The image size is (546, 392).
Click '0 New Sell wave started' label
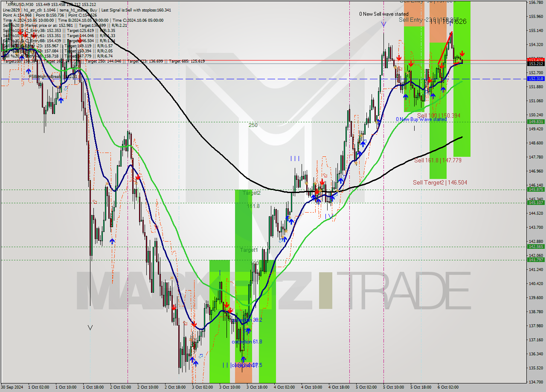tap(383, 14)
